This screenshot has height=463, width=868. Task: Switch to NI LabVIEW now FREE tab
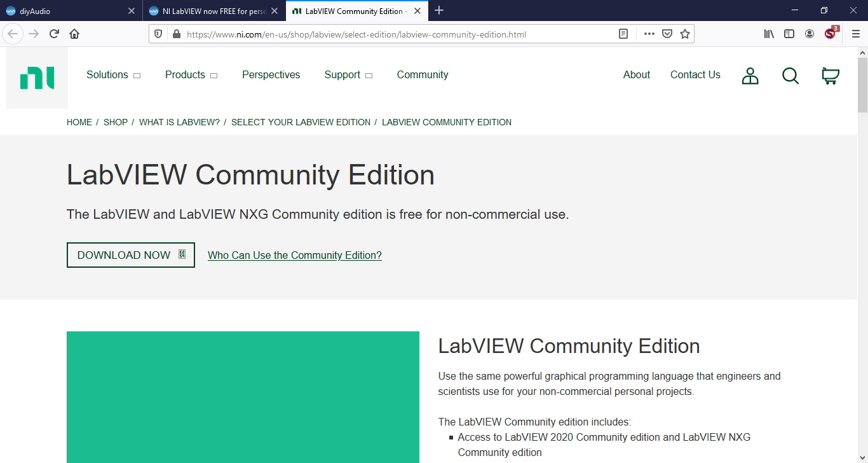[214, 11]
